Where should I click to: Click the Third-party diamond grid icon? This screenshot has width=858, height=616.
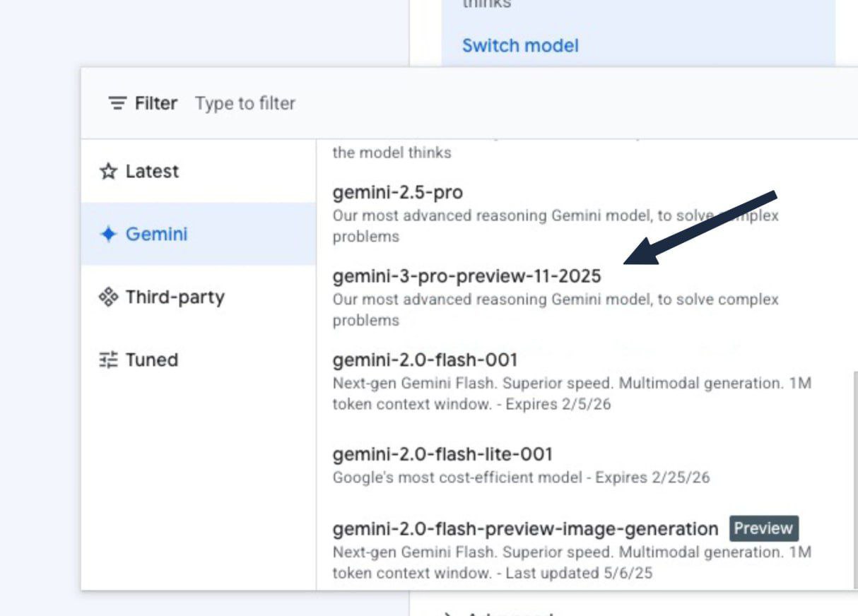[x=108, y=297]
